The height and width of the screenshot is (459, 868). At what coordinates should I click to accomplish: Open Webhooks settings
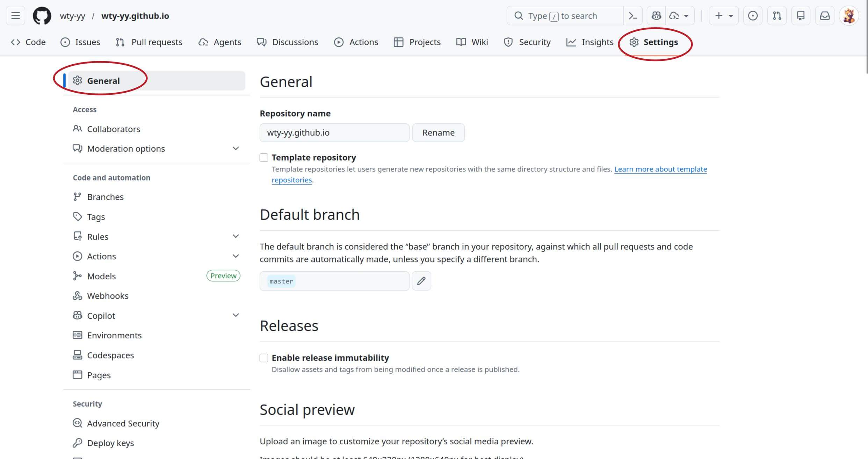(x=157, y=296)
